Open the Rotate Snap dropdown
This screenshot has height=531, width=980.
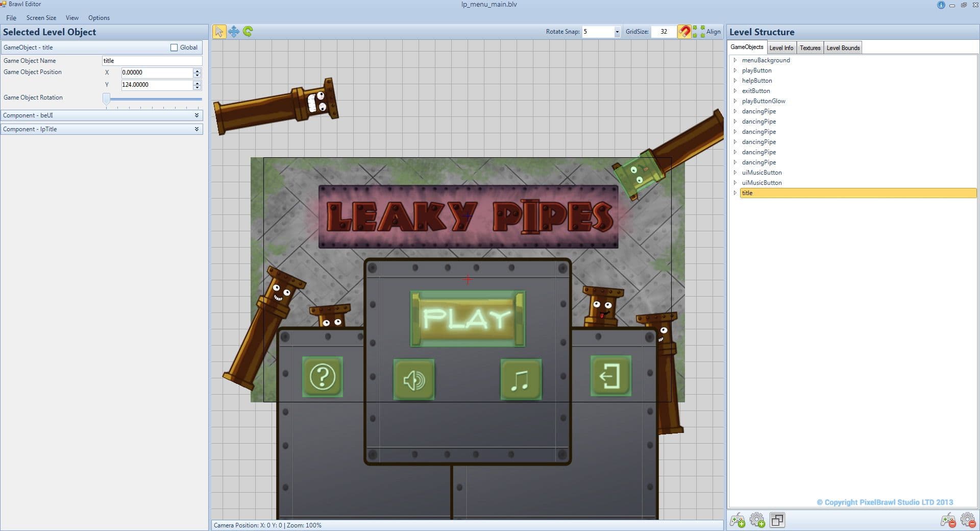[617, 32]
